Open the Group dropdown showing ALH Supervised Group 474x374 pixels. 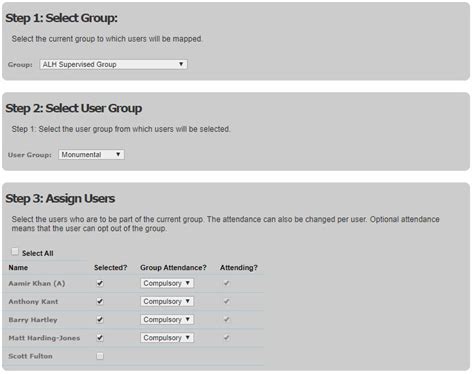pyautogui.click(x=113, y=64)
